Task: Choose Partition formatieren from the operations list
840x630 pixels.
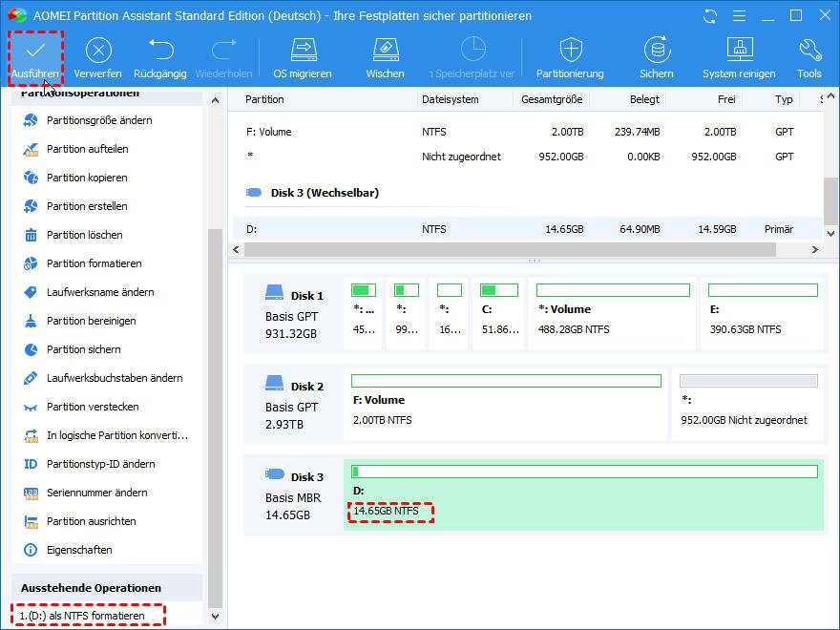Action: [x=94, y=263]
